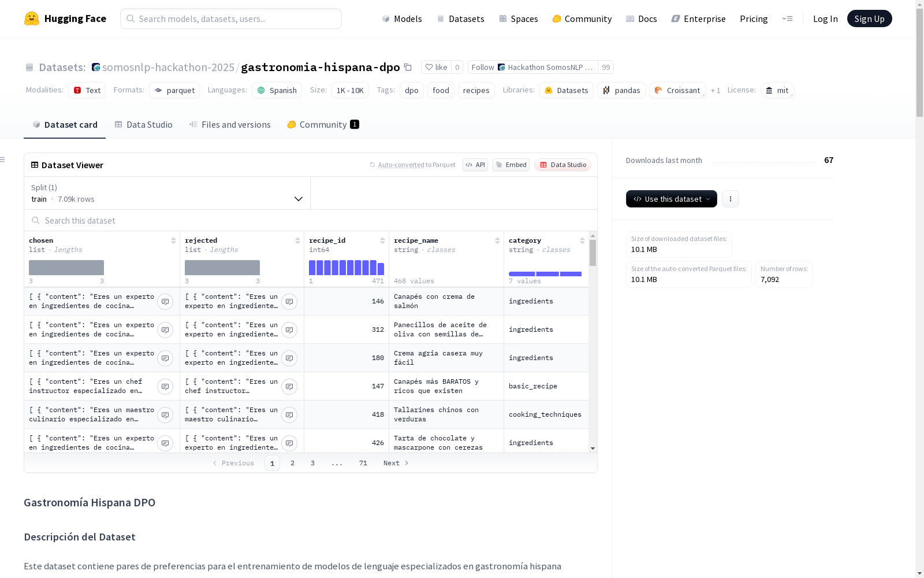Screen dimensions: 924x578
Task: Go to Files and versions tab
Action: [230, 125]
